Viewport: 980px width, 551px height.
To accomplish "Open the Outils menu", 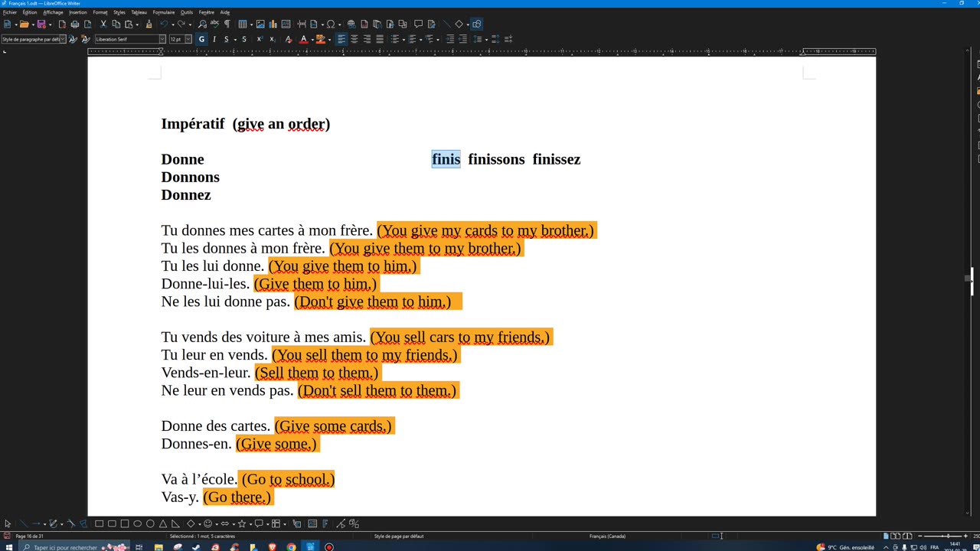I will click(x=187, y=12).
